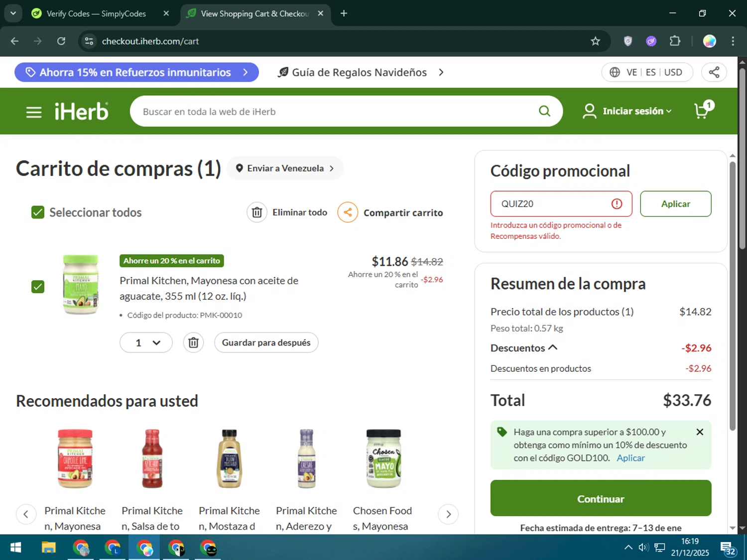Show hidden system tray icons
Screen dimensions: 747x560
pos(628,548)
